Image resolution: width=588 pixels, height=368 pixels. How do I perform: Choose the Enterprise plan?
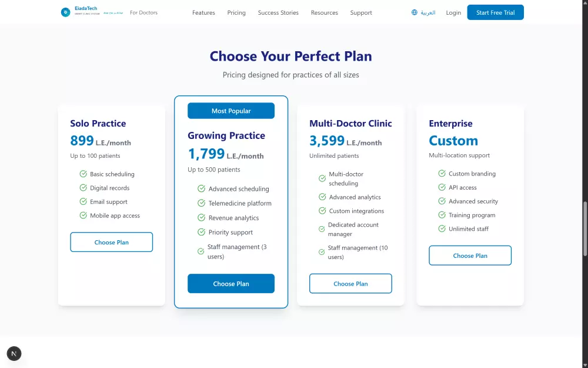(470, 256)
